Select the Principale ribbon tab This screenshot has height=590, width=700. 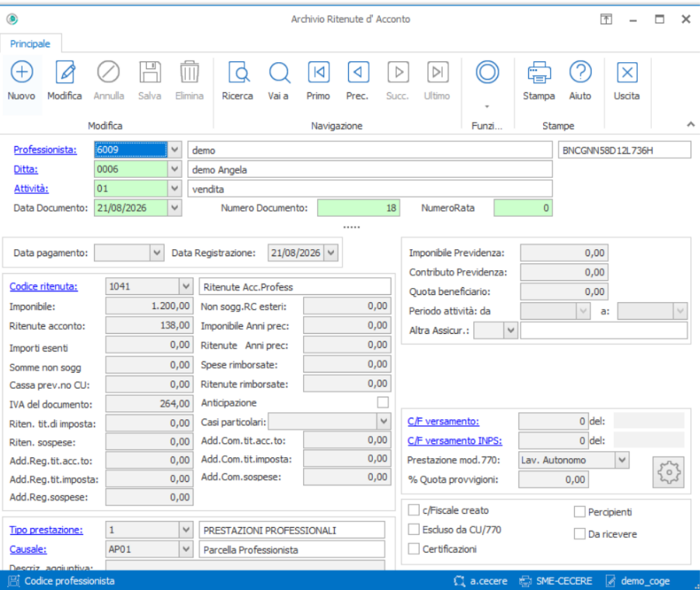pyautogui.click(x=30, y=43)
